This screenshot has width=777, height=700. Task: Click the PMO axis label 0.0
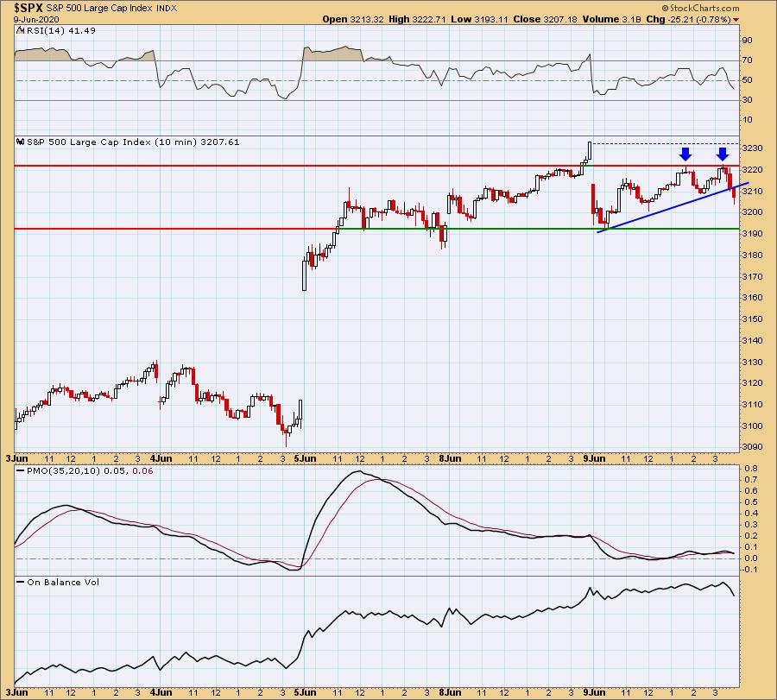[750, 558]
